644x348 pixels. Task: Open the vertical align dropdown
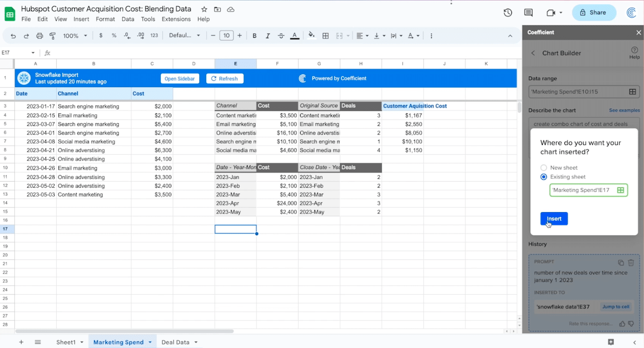tap(379, 35)
